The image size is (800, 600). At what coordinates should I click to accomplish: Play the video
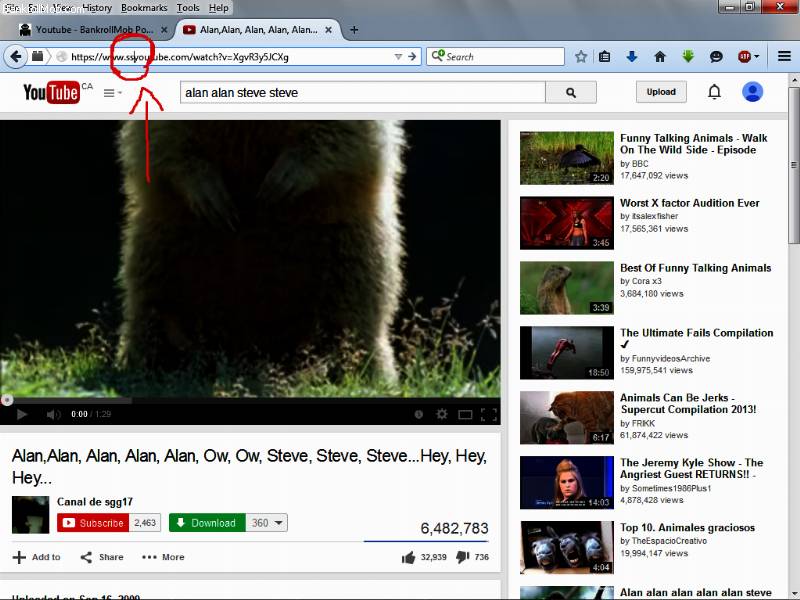click(x=22, y=414)
